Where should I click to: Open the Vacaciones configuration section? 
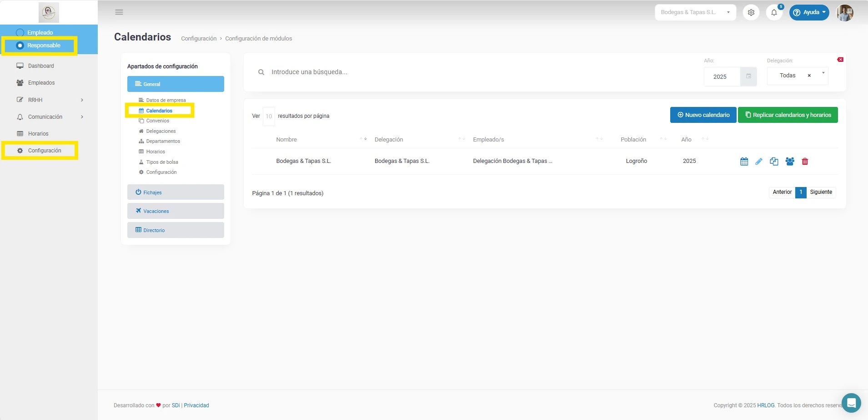[x=176, y=211]
